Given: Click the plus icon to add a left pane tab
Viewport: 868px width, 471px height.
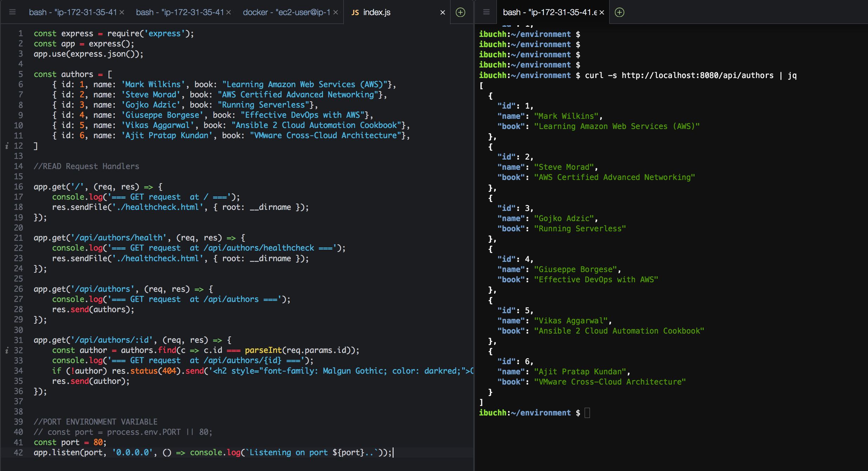Looking at the screenshot, I should (x=460, y=12).
